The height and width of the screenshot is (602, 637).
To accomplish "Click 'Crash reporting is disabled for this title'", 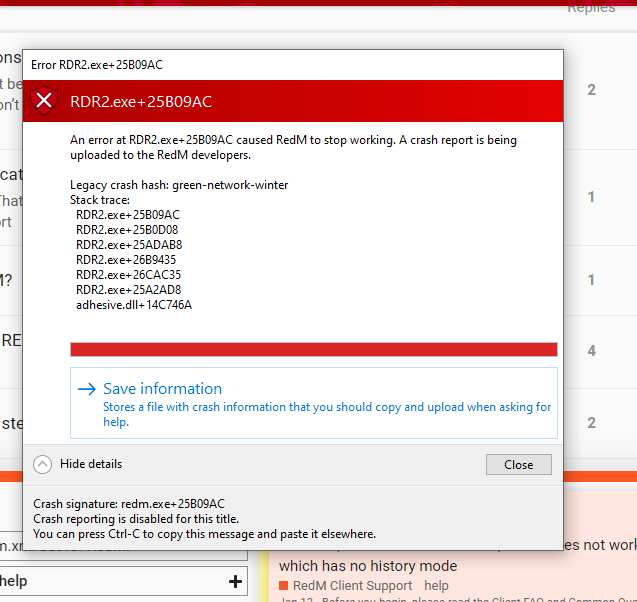I will coord(136,519).
